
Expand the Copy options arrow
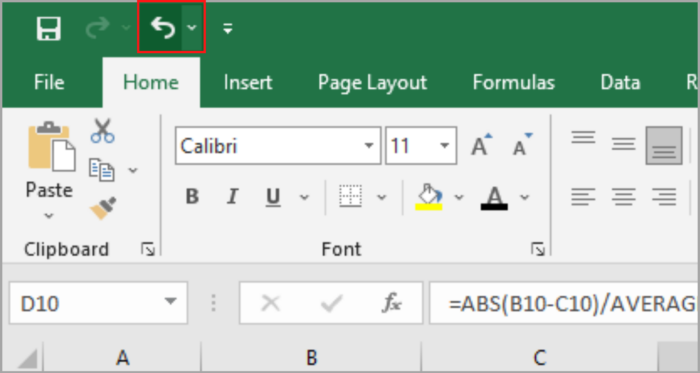(x=133, y=170)
